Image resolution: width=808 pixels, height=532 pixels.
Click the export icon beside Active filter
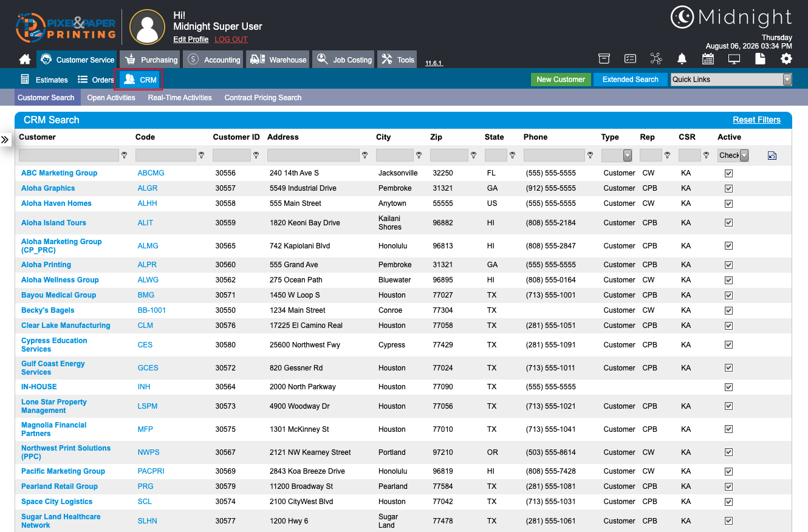point(772,155)
